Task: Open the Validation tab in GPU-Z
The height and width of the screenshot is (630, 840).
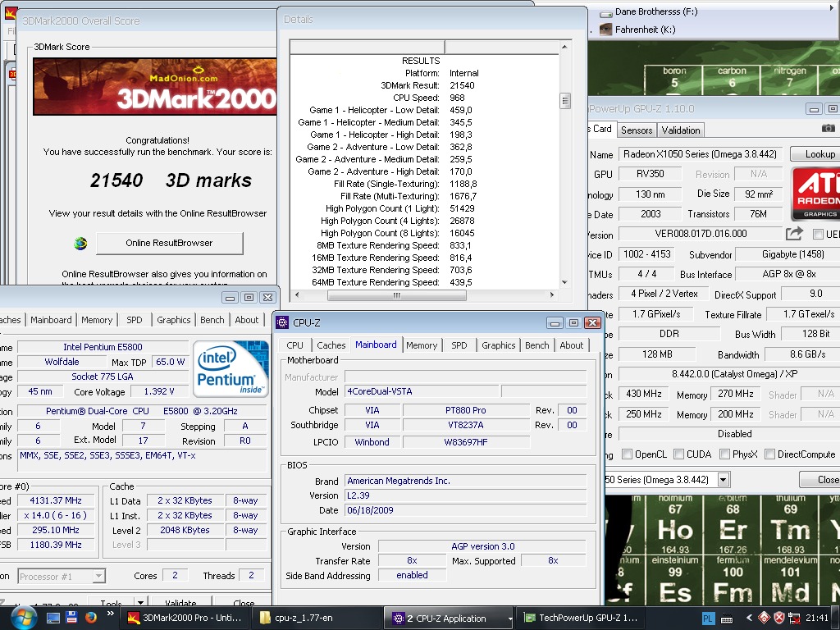Action: pyautogui.click(x=680, y=130)
